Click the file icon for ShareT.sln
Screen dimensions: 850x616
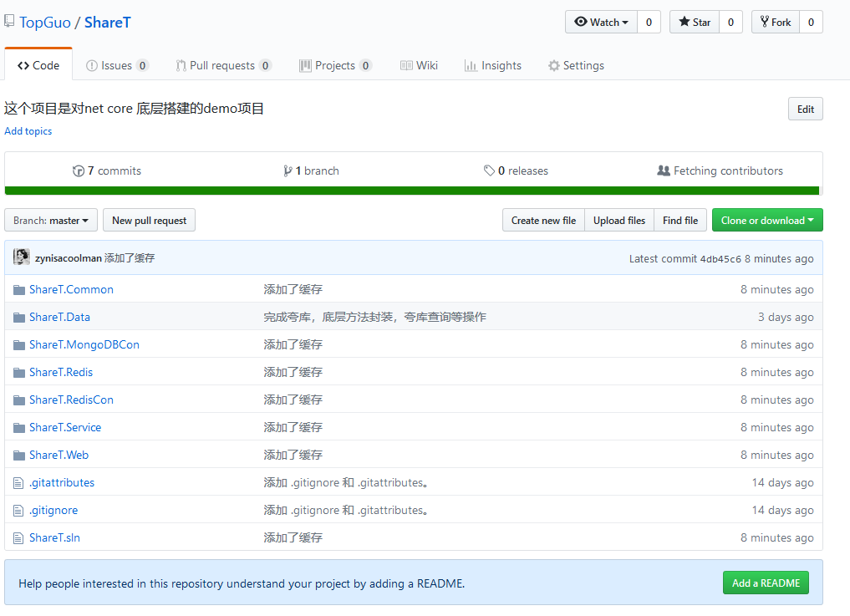pyautogui.click(x=18, y=538)
